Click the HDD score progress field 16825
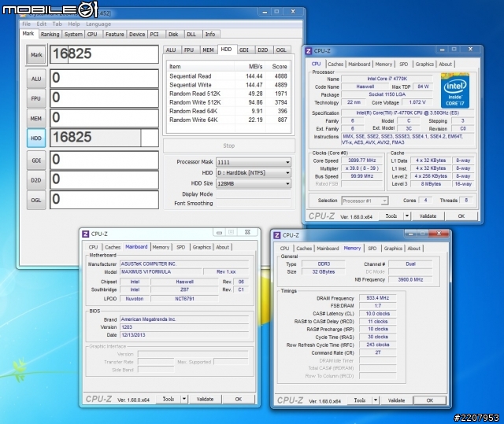Image resolution: width=504 pixels, height=424 pixels. coord(104,138)
